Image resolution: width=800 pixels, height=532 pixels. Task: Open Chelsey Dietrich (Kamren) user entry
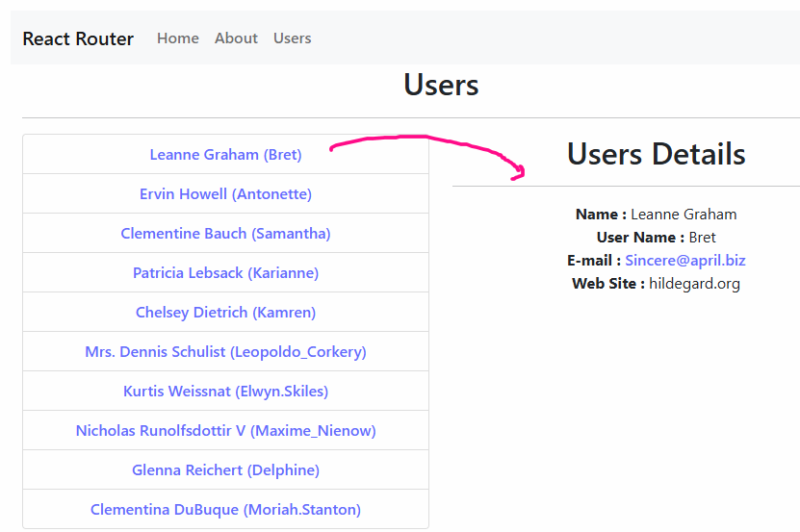[x=225, y=313]
